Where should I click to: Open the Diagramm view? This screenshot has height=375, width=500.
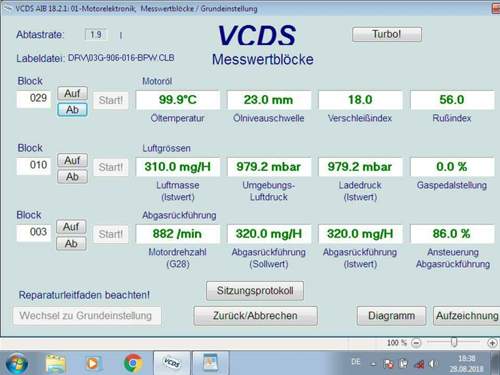[x=391, y=316]
